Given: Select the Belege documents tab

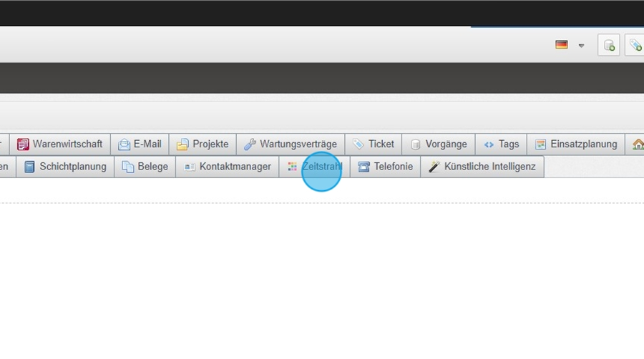Looking at the screenshot, I should 145,167.
